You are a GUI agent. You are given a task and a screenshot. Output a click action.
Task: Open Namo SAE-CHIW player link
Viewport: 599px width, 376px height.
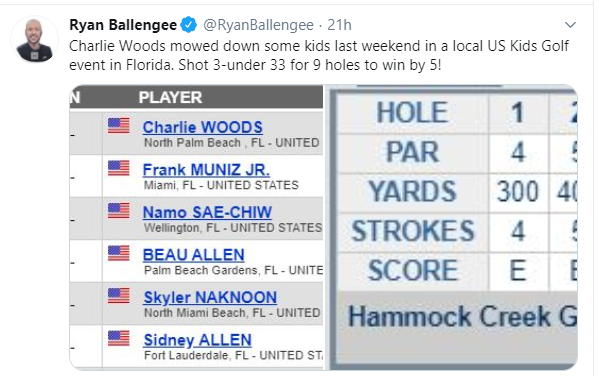[207, 212]
